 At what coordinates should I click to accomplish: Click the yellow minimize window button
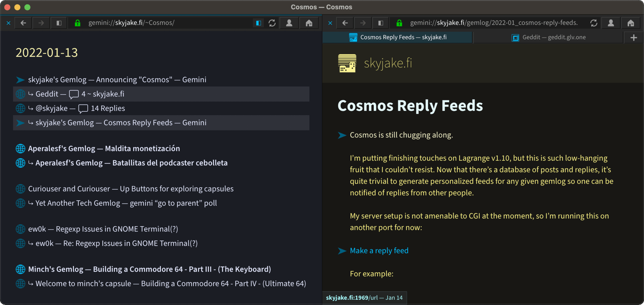pyautogui.click(x=17, y=7)
